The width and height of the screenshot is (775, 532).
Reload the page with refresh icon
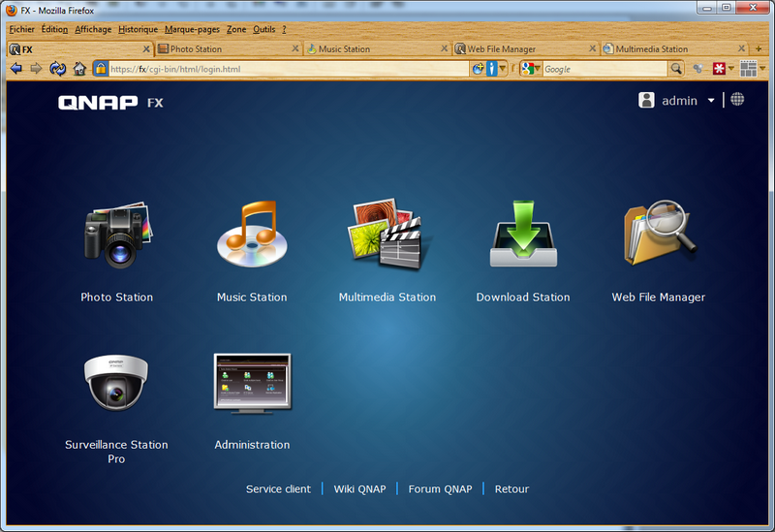[x=57, y=68]
